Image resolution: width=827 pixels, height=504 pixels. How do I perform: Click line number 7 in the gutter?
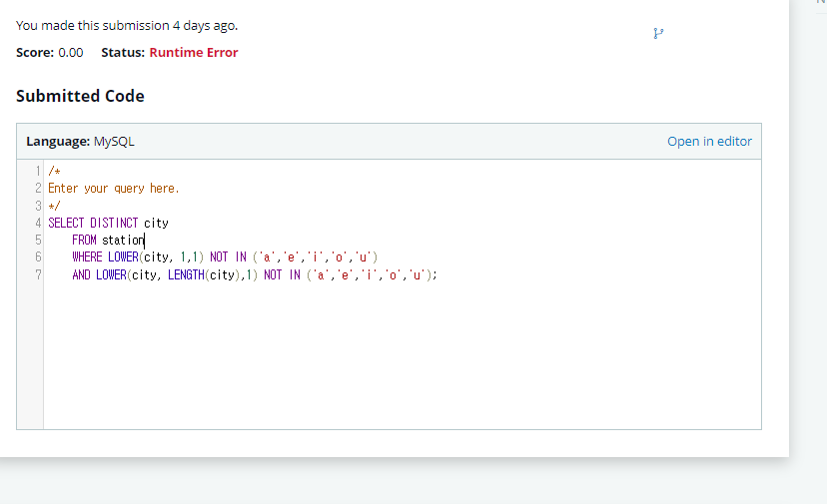tap(38, 274)
